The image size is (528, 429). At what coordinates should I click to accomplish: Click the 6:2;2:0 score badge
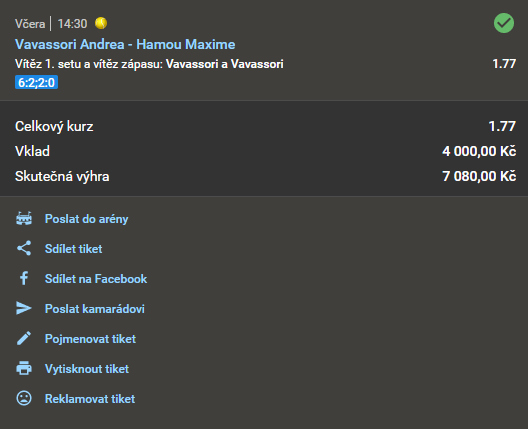(x=36, y=82)
